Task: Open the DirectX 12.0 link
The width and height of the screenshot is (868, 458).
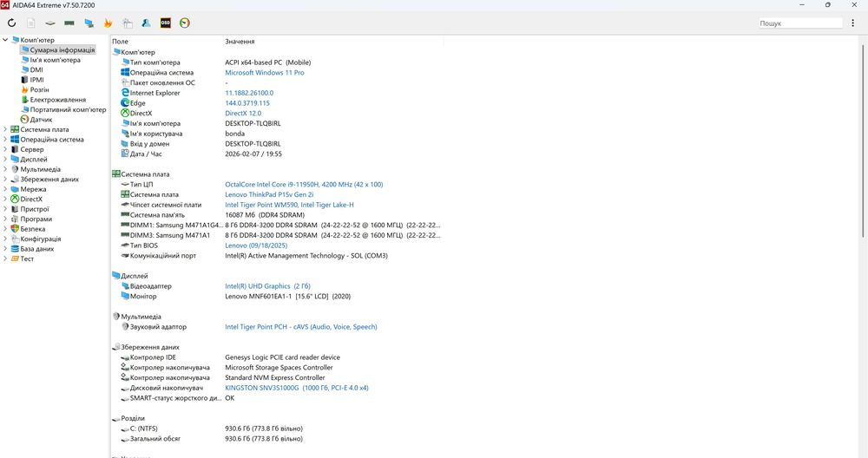Action: point(243,113)
